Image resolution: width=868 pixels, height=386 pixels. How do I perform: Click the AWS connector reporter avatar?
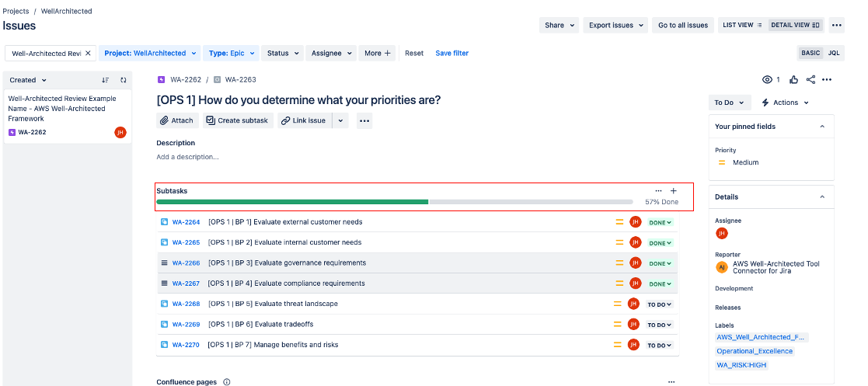pyautogui.click(x=721, y=267)
